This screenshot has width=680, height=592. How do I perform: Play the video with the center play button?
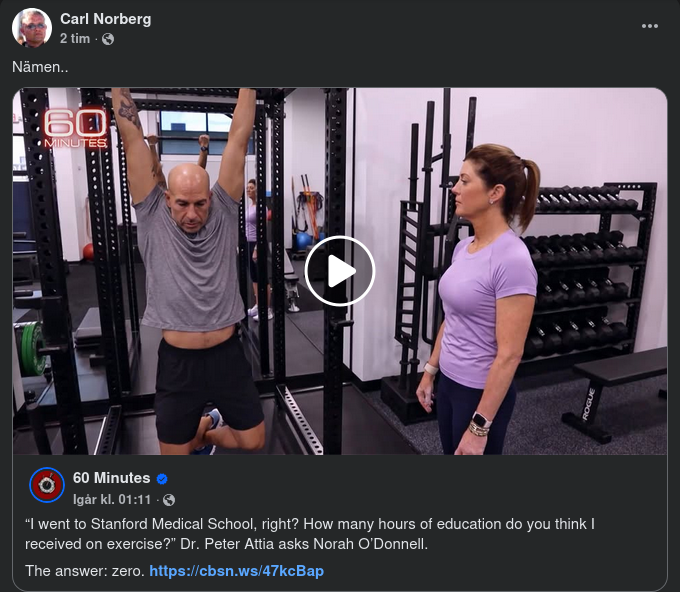[340, 271]
